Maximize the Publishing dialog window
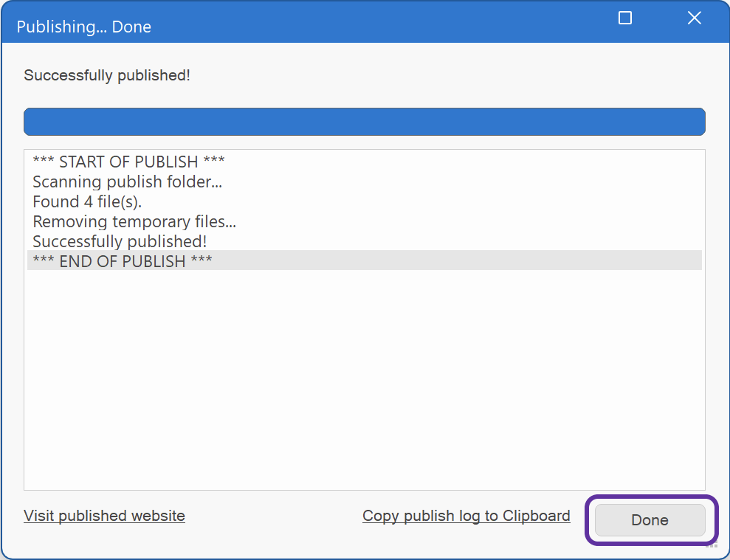 click(625, 18)
